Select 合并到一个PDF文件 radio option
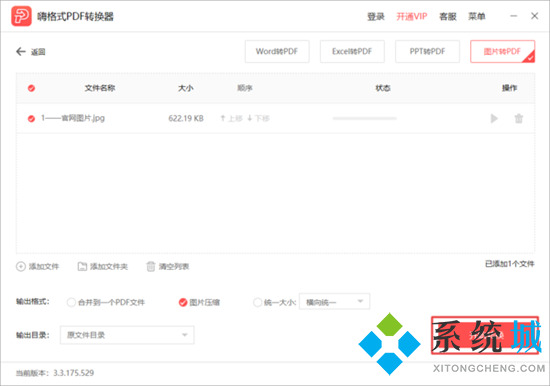The height and width of the screenshot is (386, 550). coord(71,302)
